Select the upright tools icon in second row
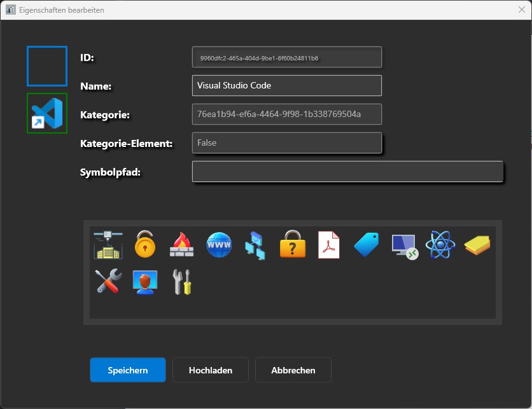532x409 pixels. tap(181, 282)
